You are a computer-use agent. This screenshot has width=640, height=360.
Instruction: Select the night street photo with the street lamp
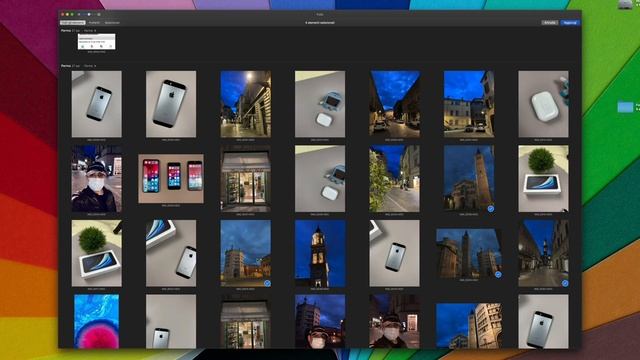[246, 104]
